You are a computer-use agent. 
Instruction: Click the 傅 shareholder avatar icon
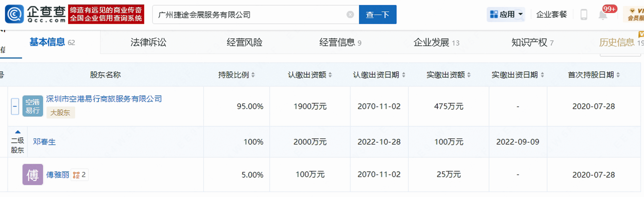tap(32, 175)
